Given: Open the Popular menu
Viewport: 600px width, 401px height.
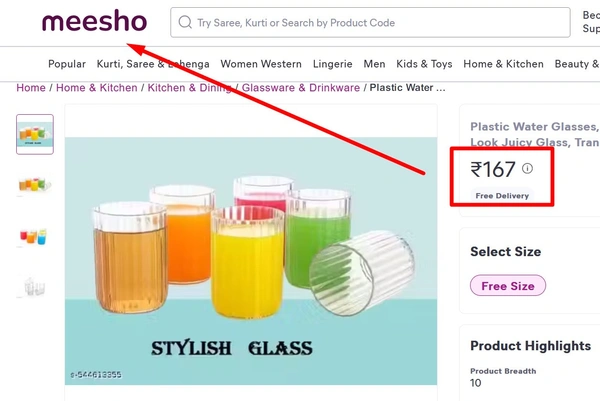Looking at the screenshot, I should [67, 64].
